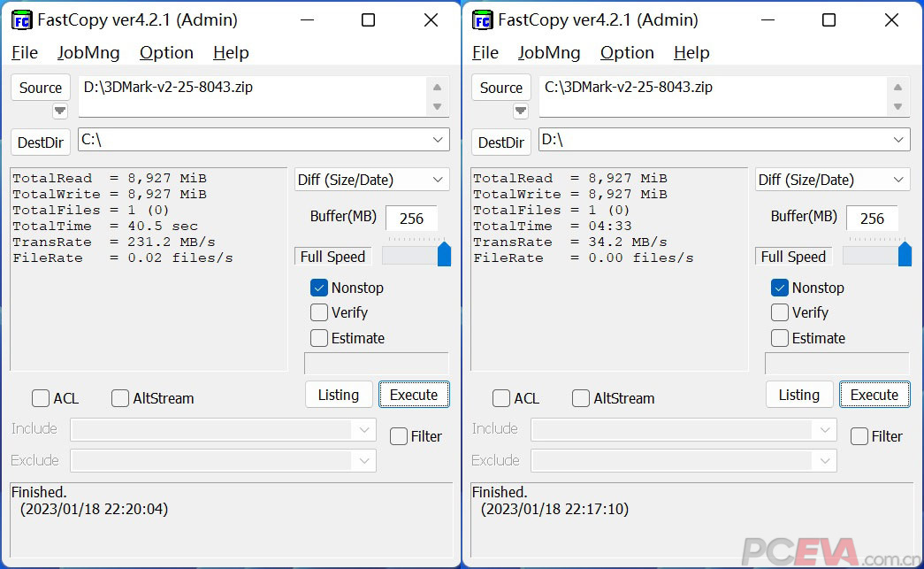Enable Verify in the left FastCopy window
Screen dimensions: 924x569
(x=319, y=312)
